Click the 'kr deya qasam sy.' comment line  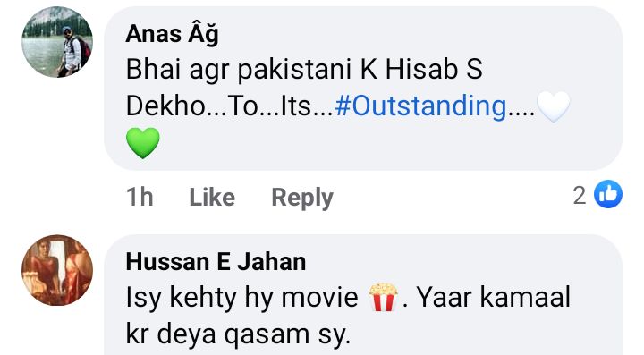click(x=238, y=334)
